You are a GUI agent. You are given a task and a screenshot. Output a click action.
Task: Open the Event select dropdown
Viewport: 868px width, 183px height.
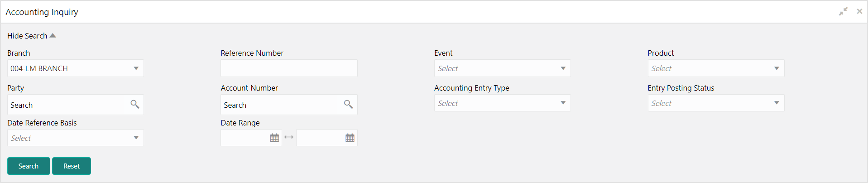click(503, 68)
